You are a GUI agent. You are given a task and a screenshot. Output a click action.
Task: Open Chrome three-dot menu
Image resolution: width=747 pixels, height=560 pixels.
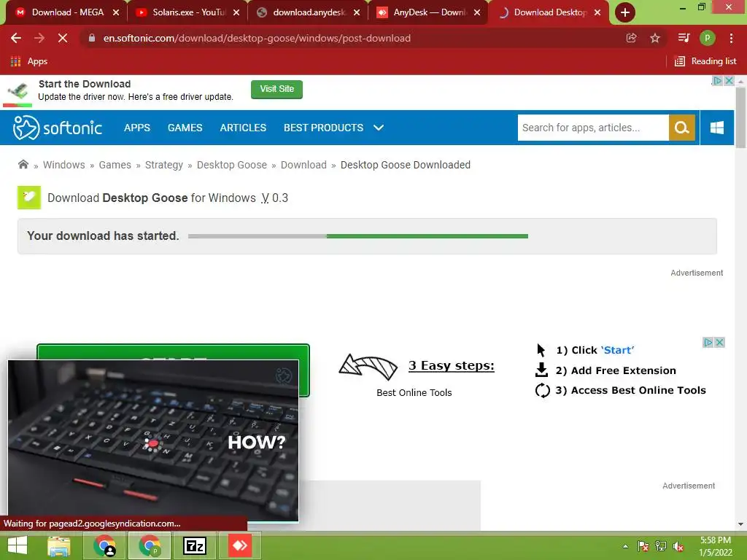click(731, 38)
